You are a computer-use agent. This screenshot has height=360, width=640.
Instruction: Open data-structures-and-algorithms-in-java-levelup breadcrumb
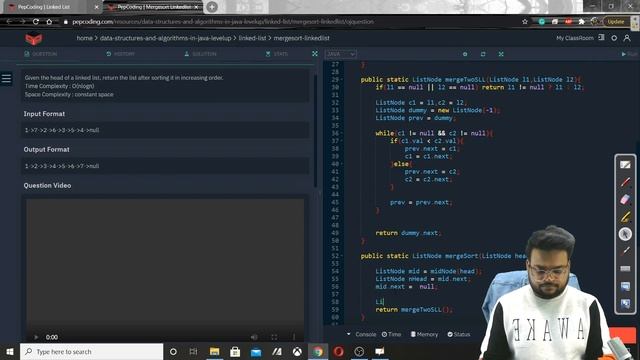pos(165,38)
